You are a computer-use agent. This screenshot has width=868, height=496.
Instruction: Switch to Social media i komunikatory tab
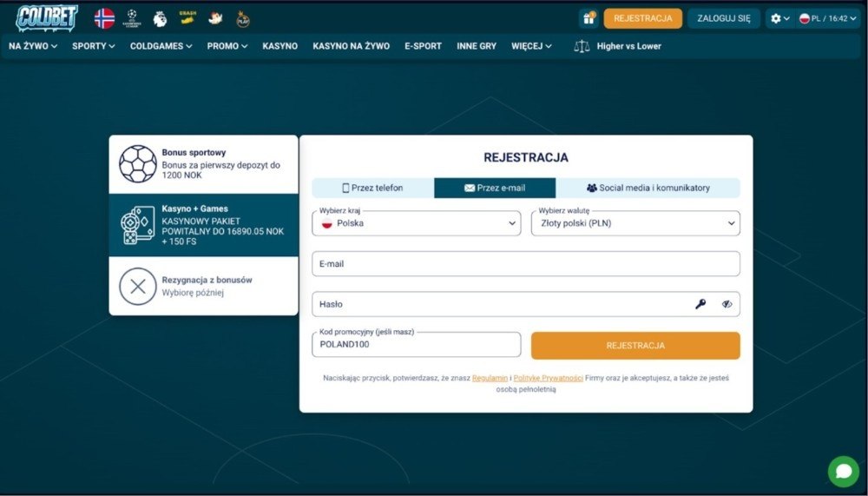click(648, 188)
